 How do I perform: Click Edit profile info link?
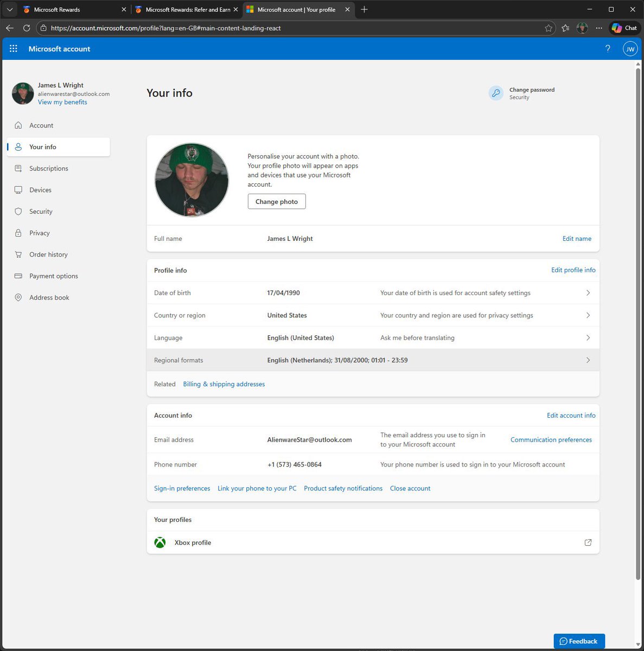573,270
